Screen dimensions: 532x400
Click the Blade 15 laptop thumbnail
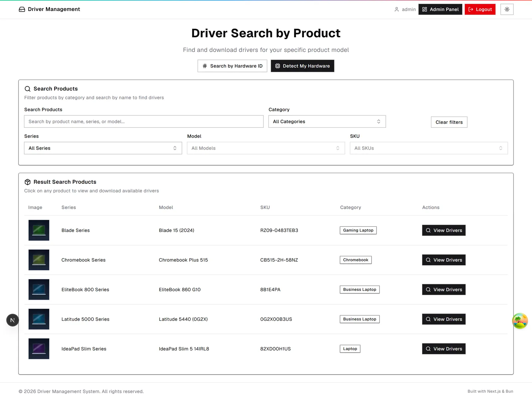39,230
